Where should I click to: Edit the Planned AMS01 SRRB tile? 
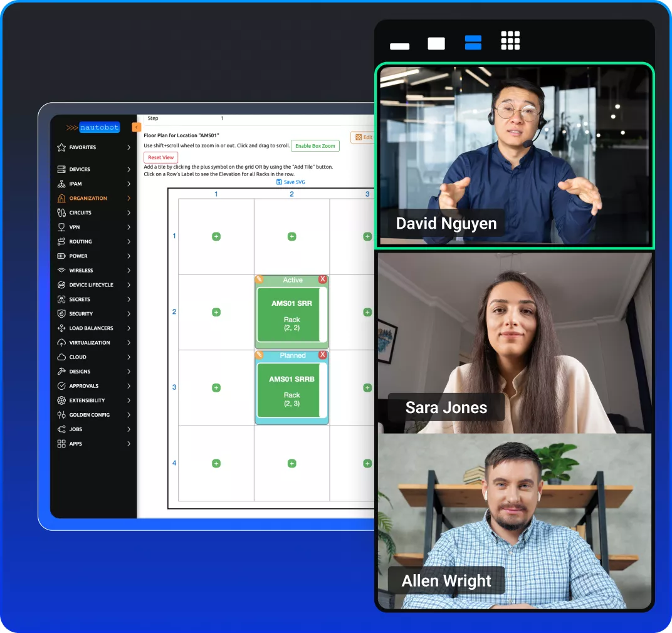(x=259, y=355)
